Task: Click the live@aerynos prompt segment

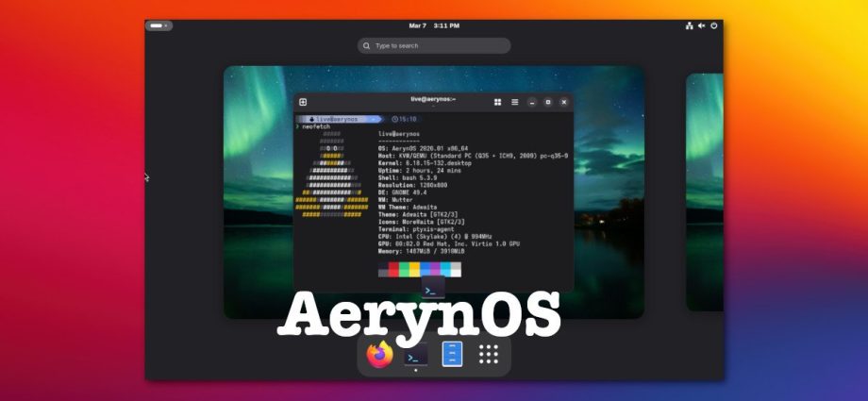Action: (x=339, y=119)
